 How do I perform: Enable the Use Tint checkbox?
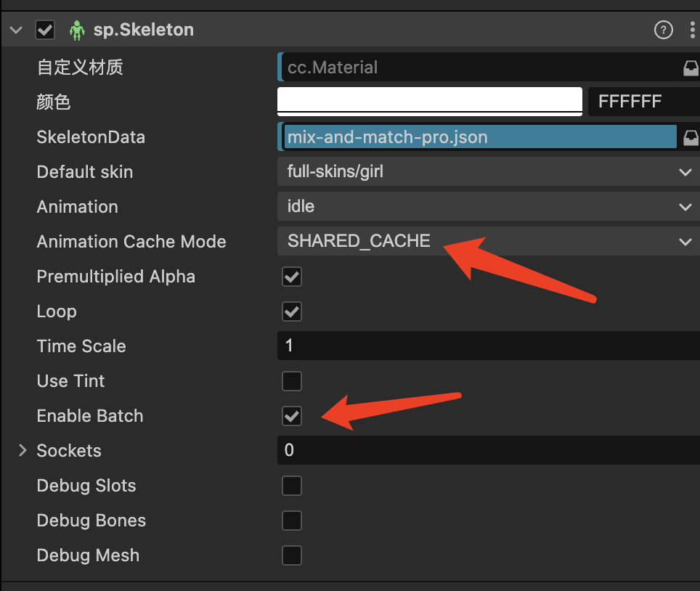[292, 381]
